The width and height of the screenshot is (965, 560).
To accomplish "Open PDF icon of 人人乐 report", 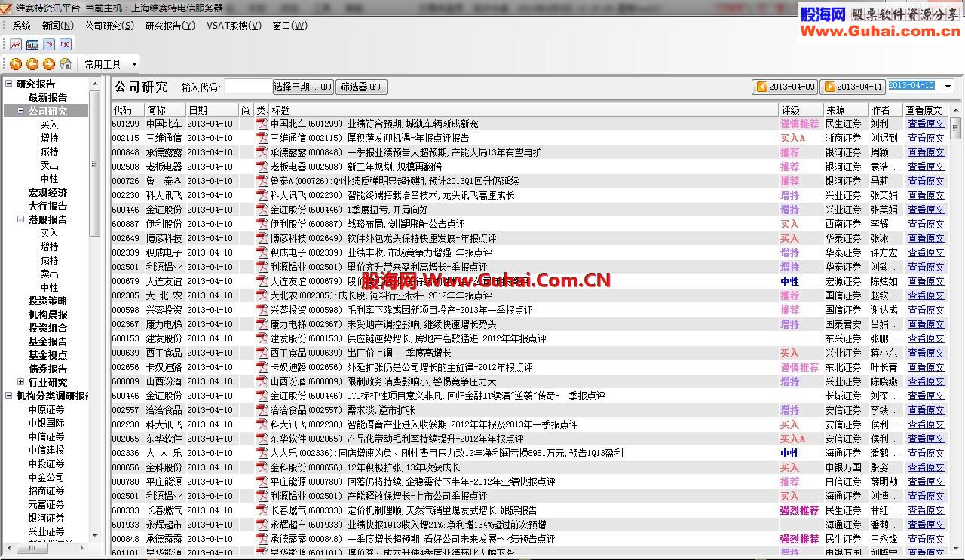I will 262,453.
